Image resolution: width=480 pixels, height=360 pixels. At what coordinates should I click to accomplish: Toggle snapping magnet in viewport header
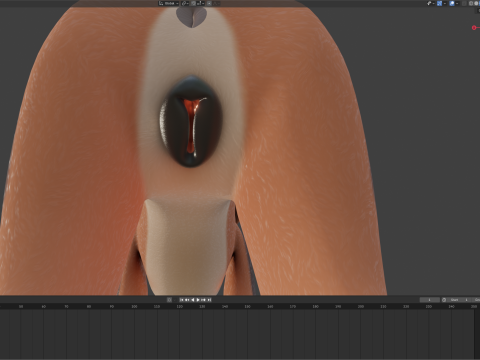(193, 3)
